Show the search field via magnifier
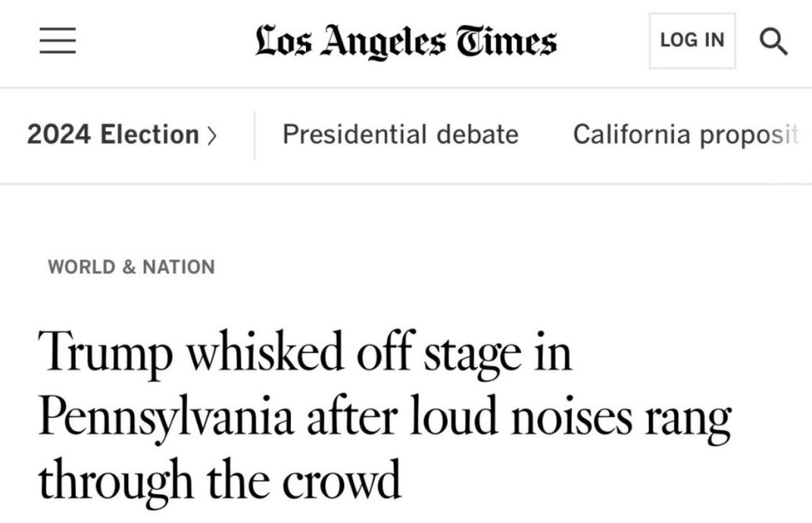 [773, 41]
